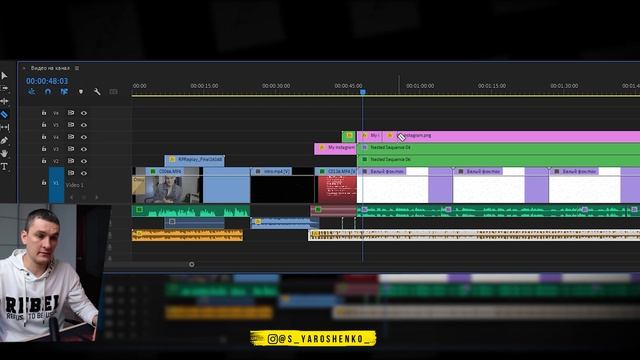Hide track V6 with its eye icon

tap(84, 113)
